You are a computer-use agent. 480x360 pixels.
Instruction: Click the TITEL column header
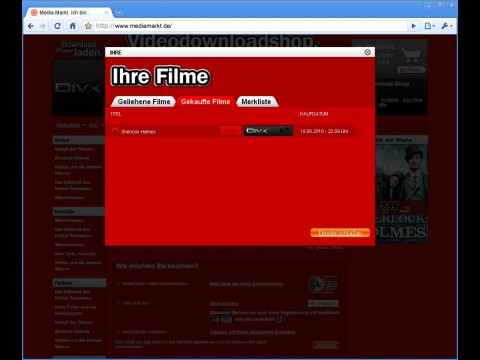tap(116, 114)
